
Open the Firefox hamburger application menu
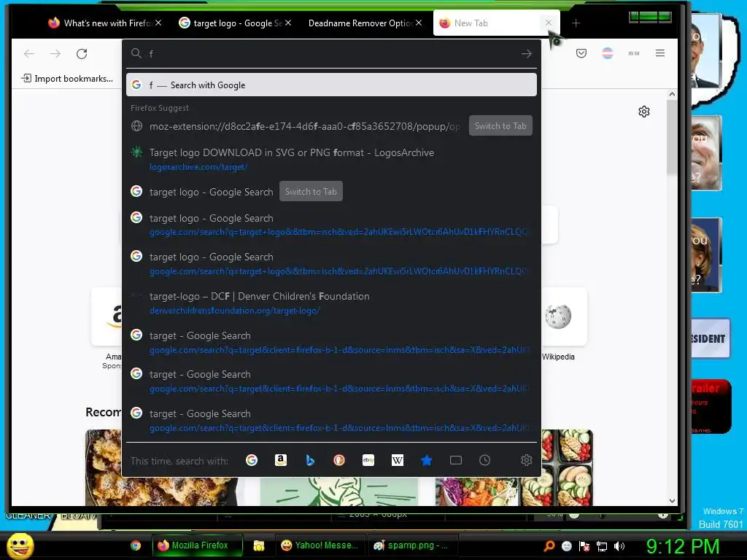tap(659, 53)
